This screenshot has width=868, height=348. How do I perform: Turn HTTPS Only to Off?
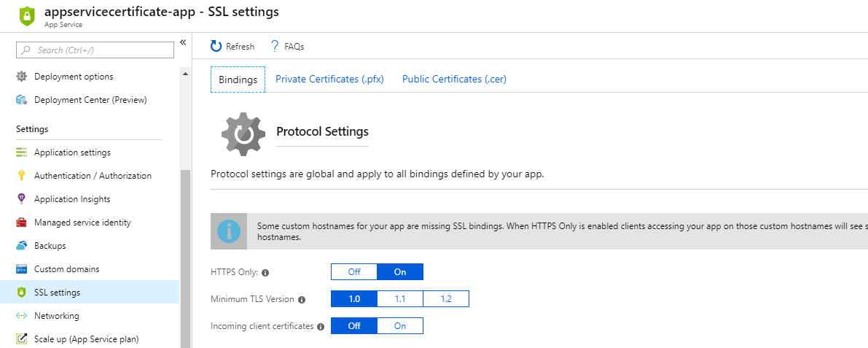(x=354, y=272)
